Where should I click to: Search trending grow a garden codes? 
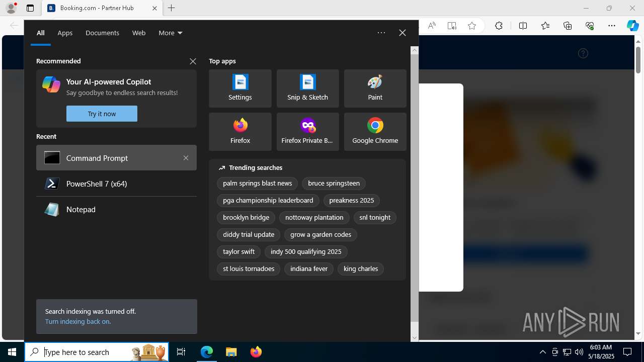pyautogui.click(x=320, y=235)
